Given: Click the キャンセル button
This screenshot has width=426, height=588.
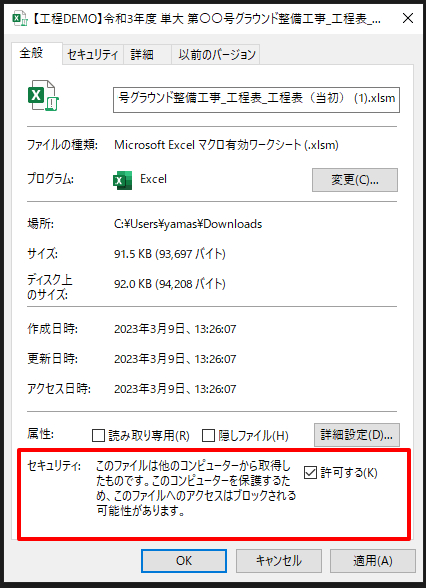Looking at the screenshot, I should (x=279, y=561).
